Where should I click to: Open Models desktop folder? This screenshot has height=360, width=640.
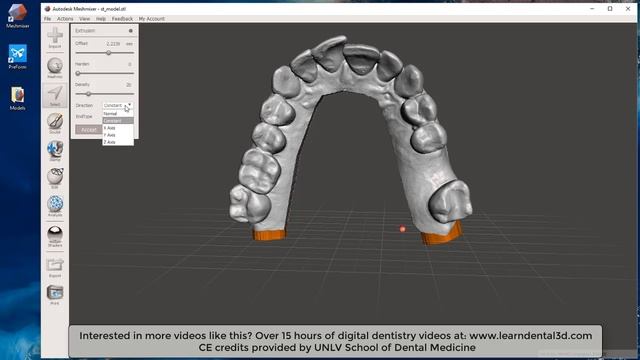[x=18, y=98]
